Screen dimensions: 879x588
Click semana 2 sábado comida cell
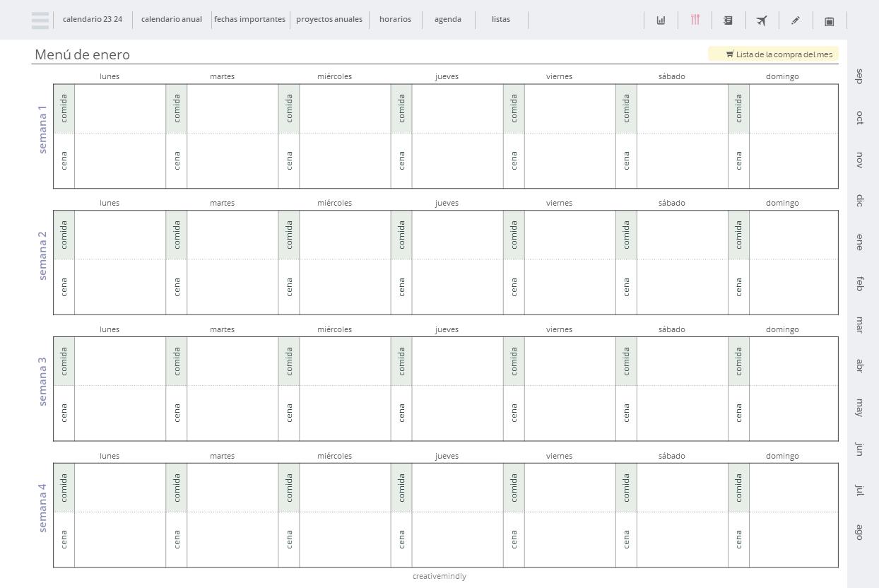pos(683,235)
